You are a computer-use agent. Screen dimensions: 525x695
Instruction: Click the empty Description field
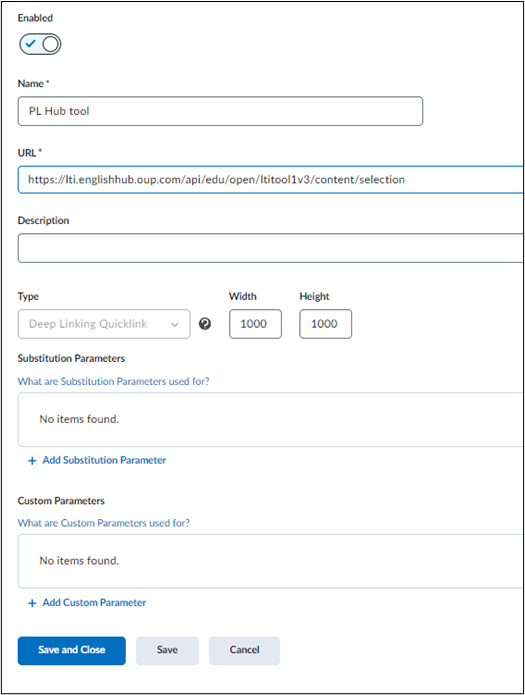pyautogui.click(x=271, y=248)
